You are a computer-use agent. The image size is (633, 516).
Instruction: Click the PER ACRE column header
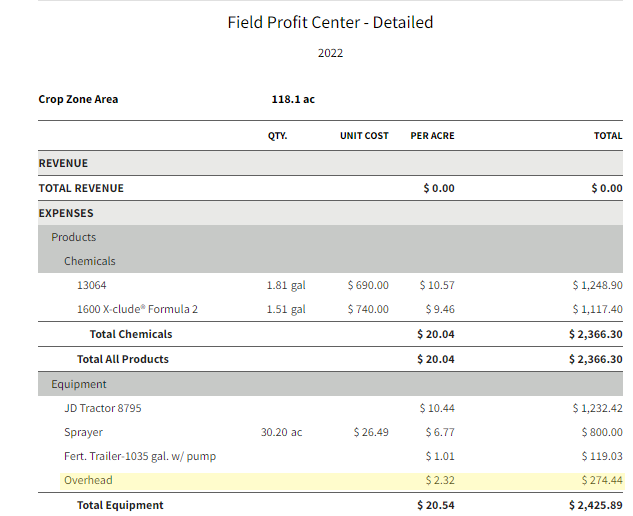[432, 135]
